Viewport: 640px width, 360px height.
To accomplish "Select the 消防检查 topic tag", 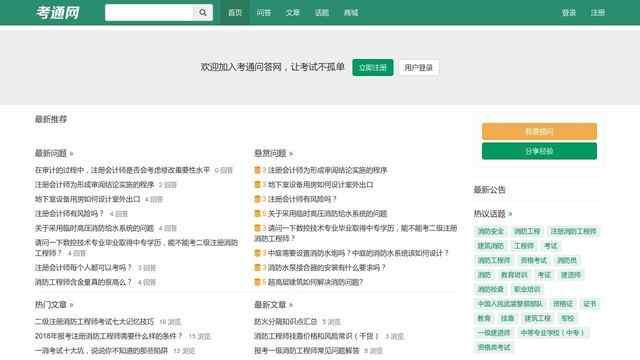I will pos(491,289).
